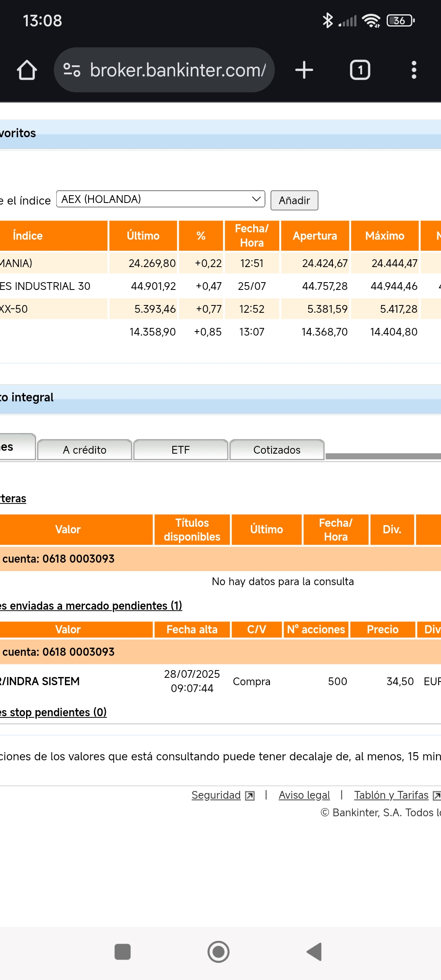The height and width of the screenshot is (980, 441).
Task: Click the Apertura column header
Action: pos(315,236)
